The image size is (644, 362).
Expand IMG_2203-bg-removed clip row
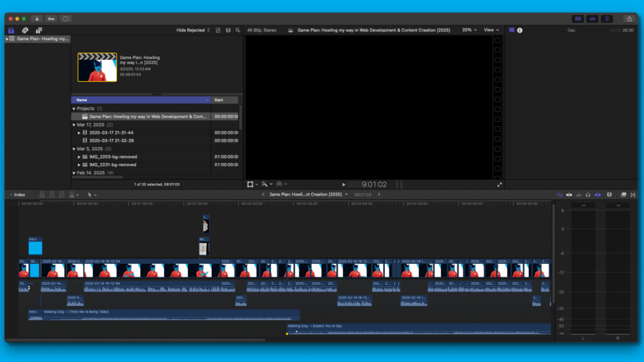(x=79, y=156)
